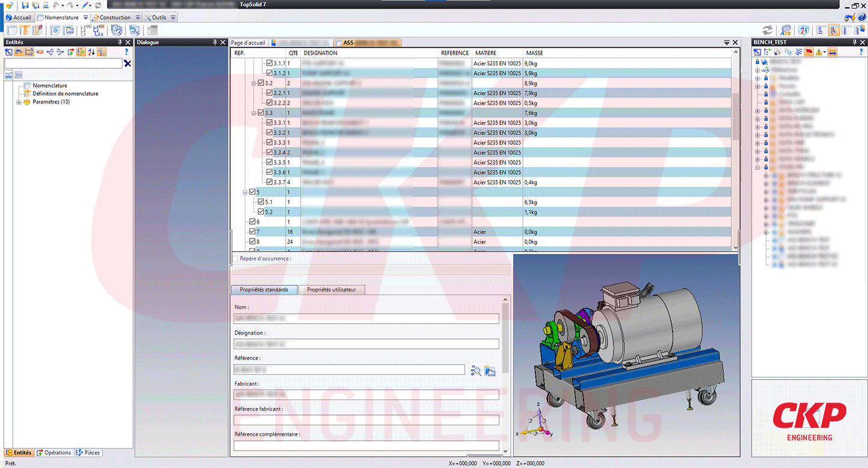868x468 pixels.
Task: Click the red flag icon in BENCH_TEST panel
Action: point(809,52)
